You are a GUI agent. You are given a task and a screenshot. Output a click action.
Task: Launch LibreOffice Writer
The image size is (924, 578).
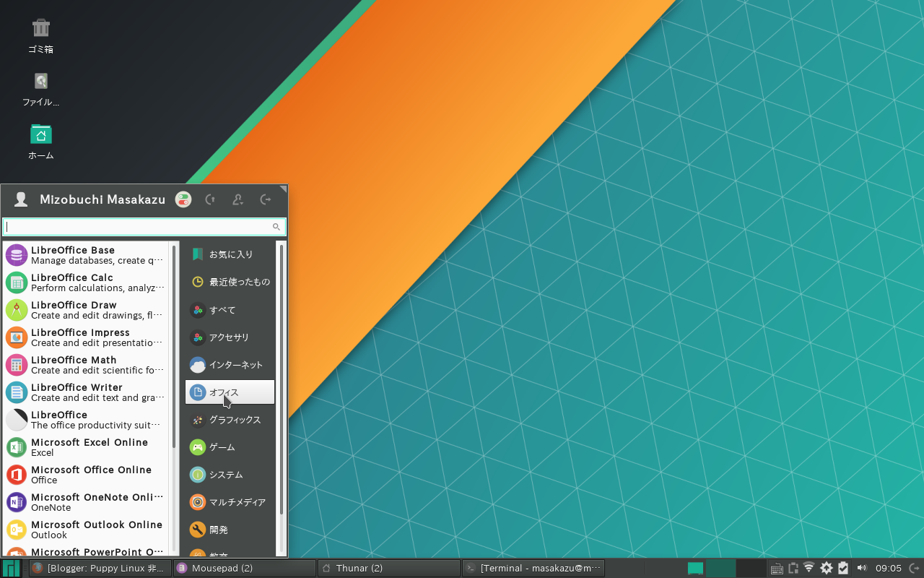click(86, 392)
